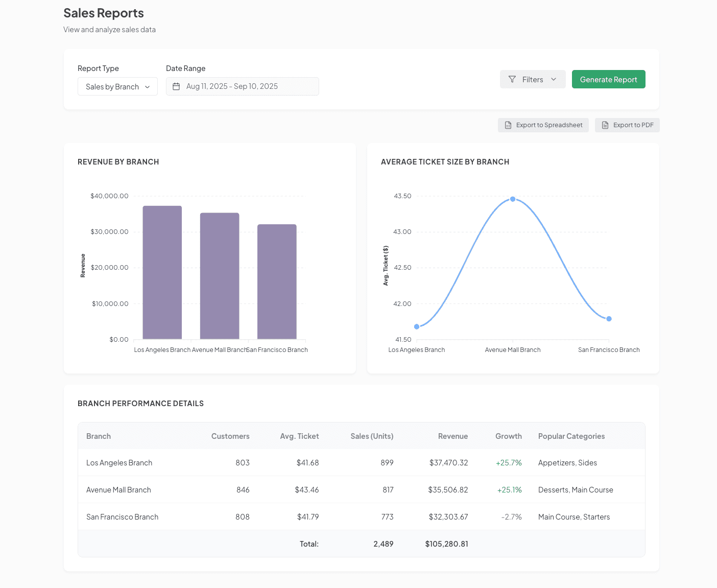Expand the Filters dropdown chevron
The image size is (717, 588).
[x=554, y=80]
